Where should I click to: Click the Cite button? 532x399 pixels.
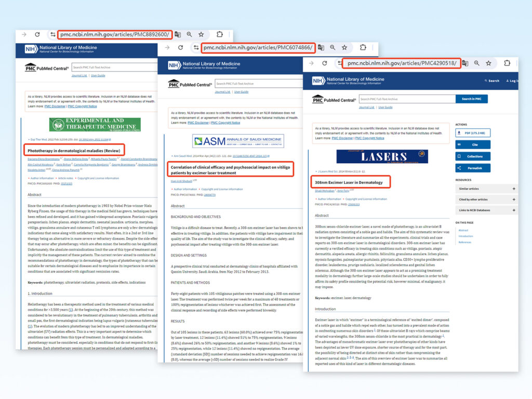tap(473, 145)
